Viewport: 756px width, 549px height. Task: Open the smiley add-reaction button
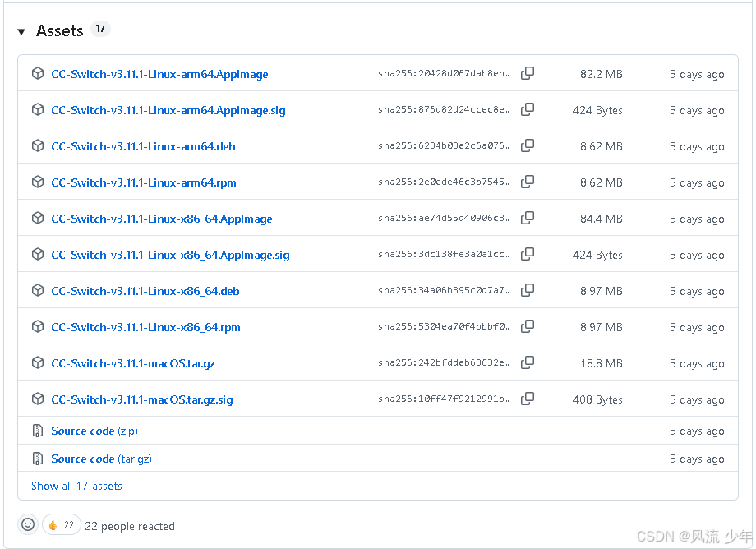28,524
